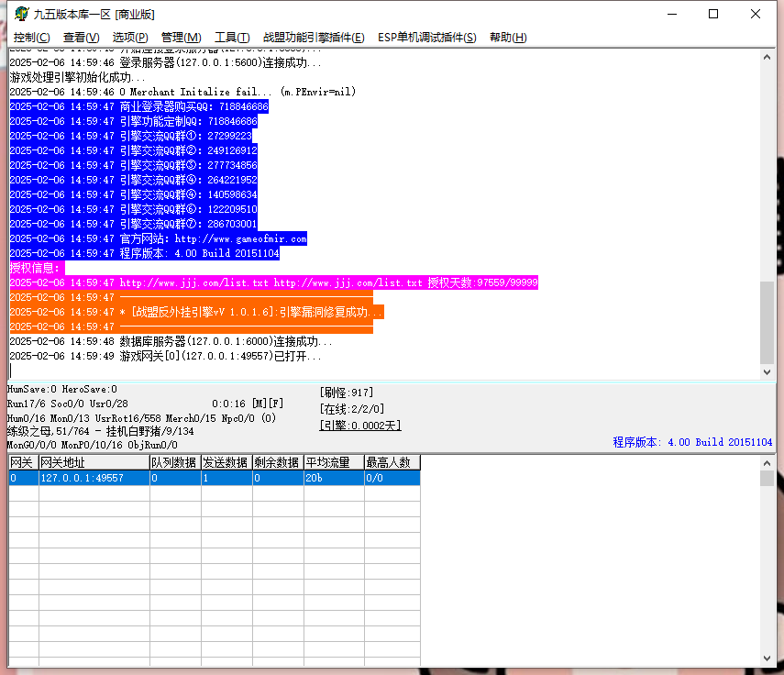The width and height of the screenshot is (784, 675).
Task: Click the 游戏处理引擎初始化成功 log line
Action: click(x=78, y=78)
